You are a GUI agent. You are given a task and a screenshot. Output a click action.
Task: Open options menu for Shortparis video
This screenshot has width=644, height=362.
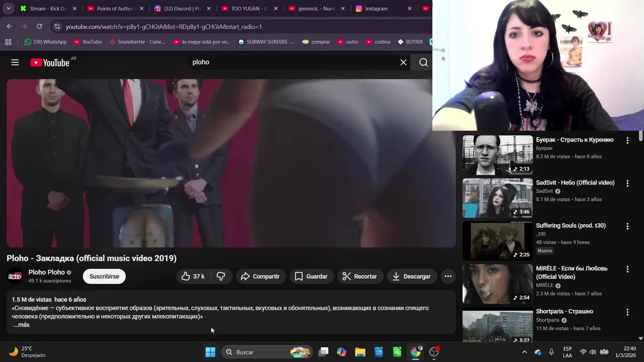(x=627, y=312)
